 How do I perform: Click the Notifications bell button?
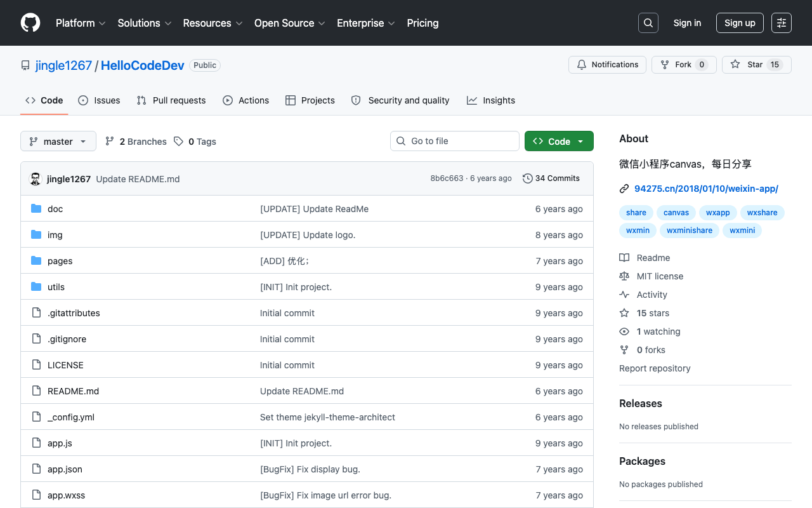607,65
